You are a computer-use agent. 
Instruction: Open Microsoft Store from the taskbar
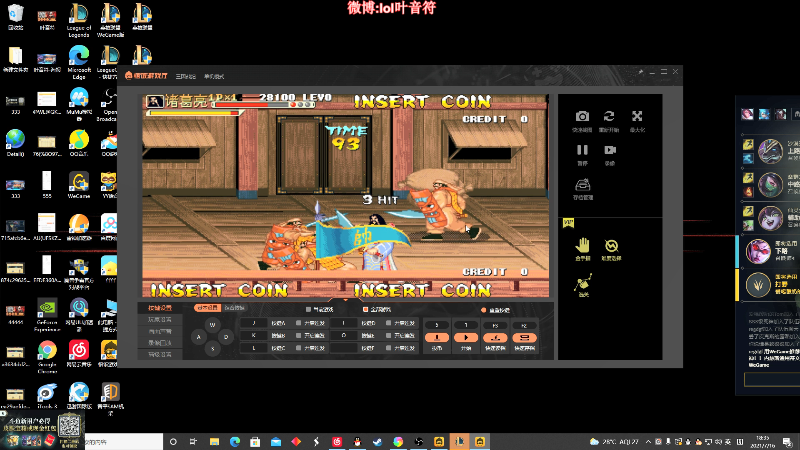pos(255,442)
